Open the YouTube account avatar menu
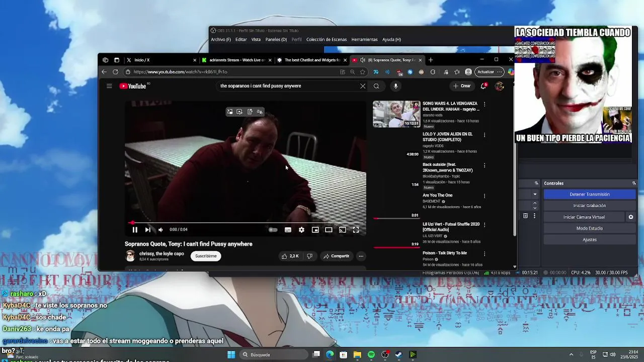The image size is (644, 362). pyautogui.click(x=499, y=86)
